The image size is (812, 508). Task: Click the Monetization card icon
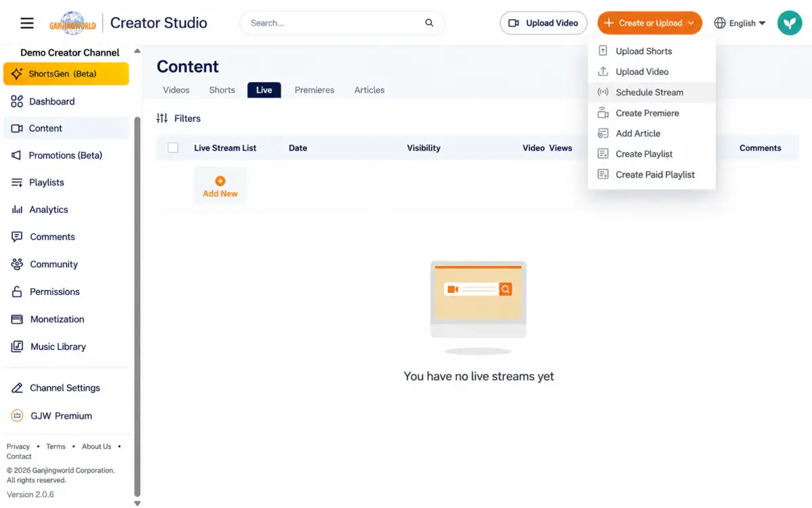(17, 319)
